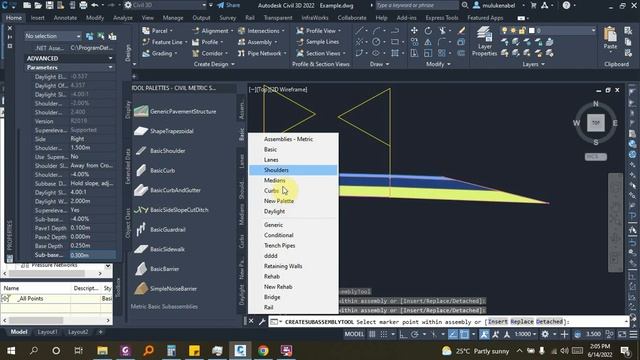This screenshot has height=360, width=640.
Task: Click Insert option in command line
Action: pos(498,322)
